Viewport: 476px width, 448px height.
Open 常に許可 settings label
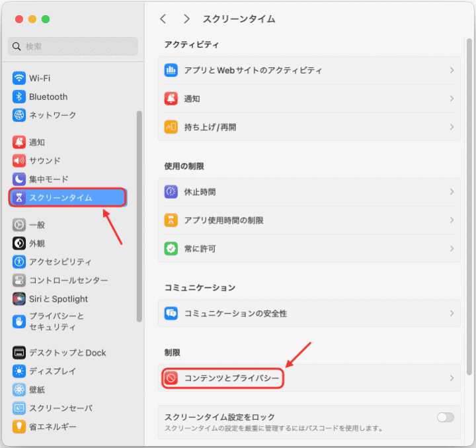click(200, 249)
